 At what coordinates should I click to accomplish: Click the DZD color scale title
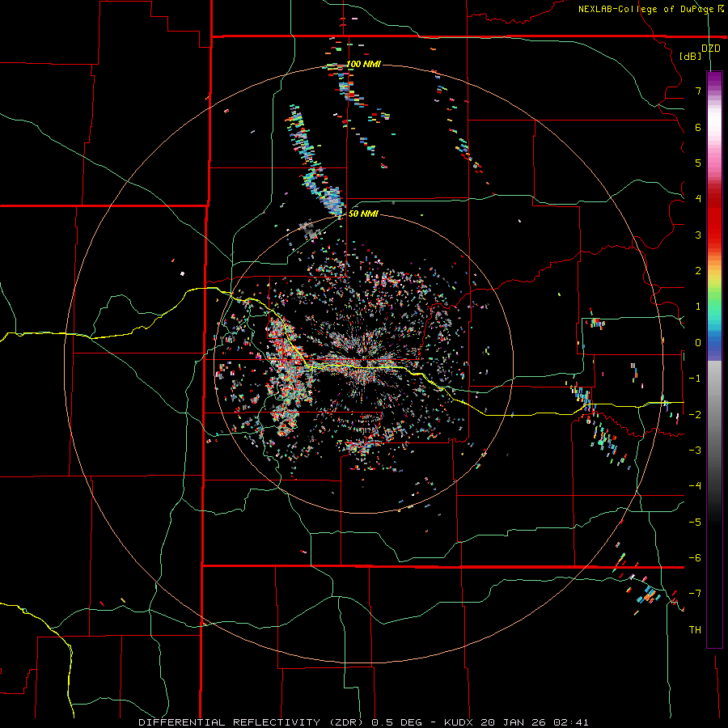(711, 49)
